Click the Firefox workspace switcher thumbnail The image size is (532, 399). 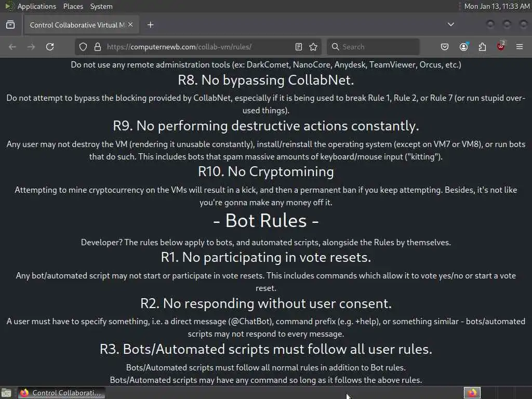tap(472, 393)
